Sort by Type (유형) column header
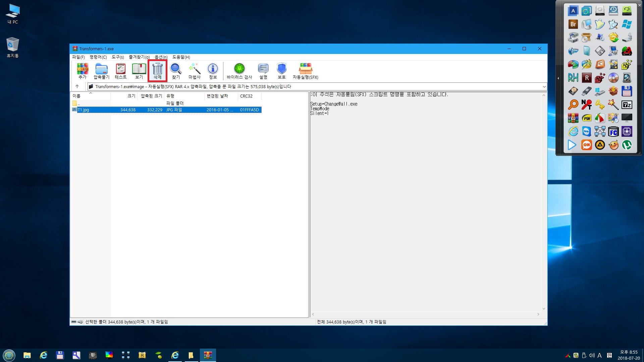Screen dimensions: 644x362 [x=184, y=96]
